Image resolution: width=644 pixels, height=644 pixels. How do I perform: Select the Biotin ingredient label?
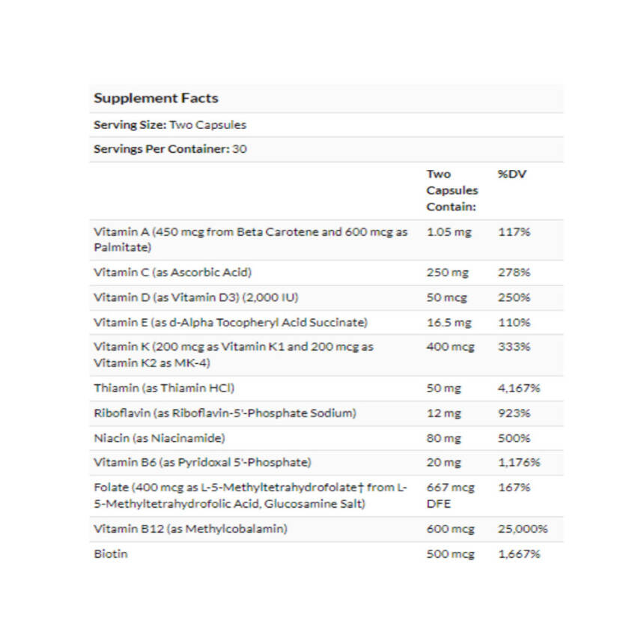pos(111,554)
